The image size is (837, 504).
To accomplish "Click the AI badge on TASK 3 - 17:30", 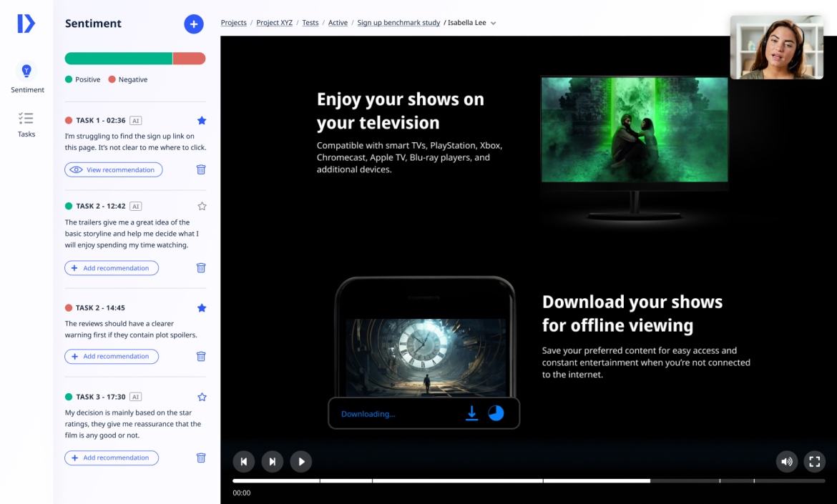I will (136, 397).
